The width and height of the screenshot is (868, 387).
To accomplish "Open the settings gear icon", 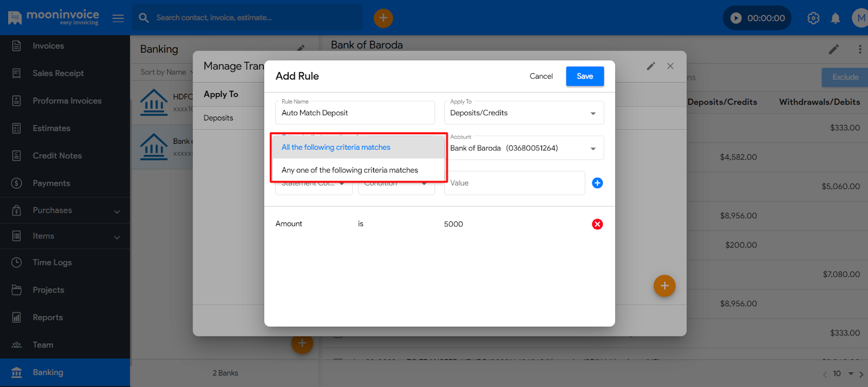I will [x=813, y=18].
